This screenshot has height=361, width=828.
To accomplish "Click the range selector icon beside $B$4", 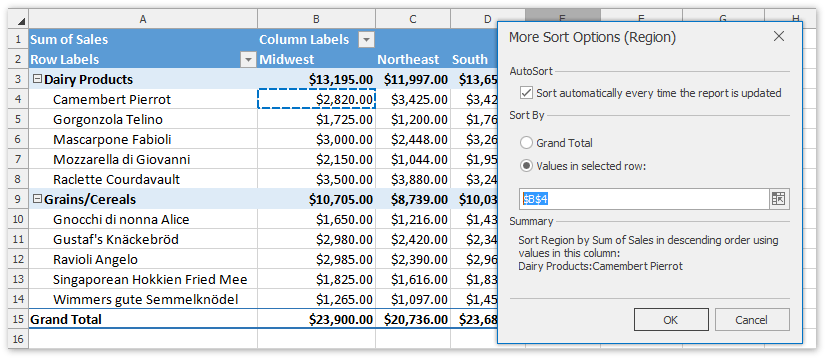I will 779,199.
